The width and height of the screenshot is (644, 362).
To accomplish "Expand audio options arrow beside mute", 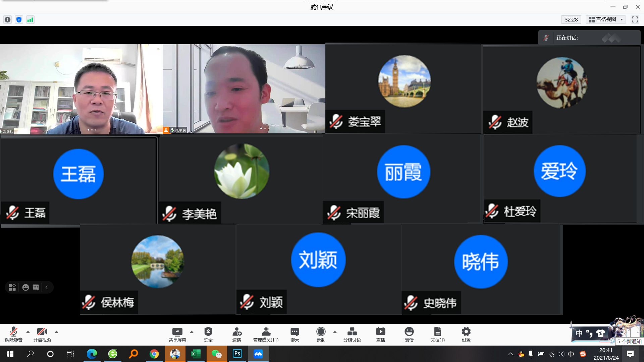I will (28, 332).
